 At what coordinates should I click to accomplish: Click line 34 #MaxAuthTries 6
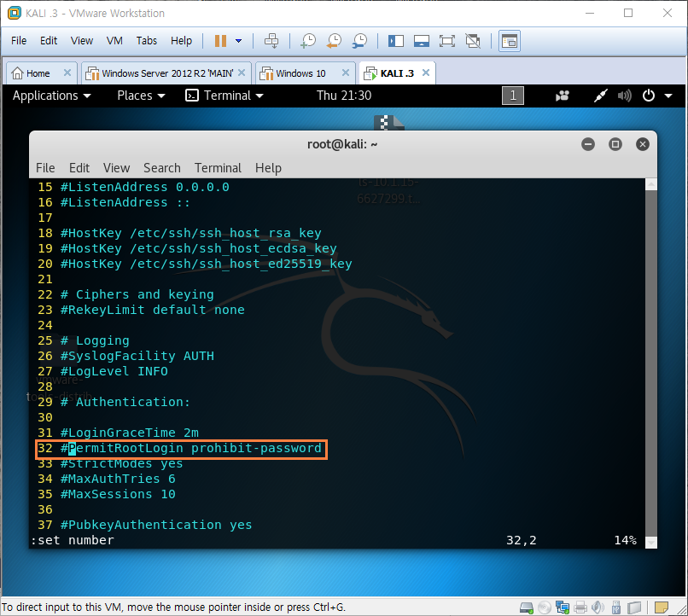107,479
